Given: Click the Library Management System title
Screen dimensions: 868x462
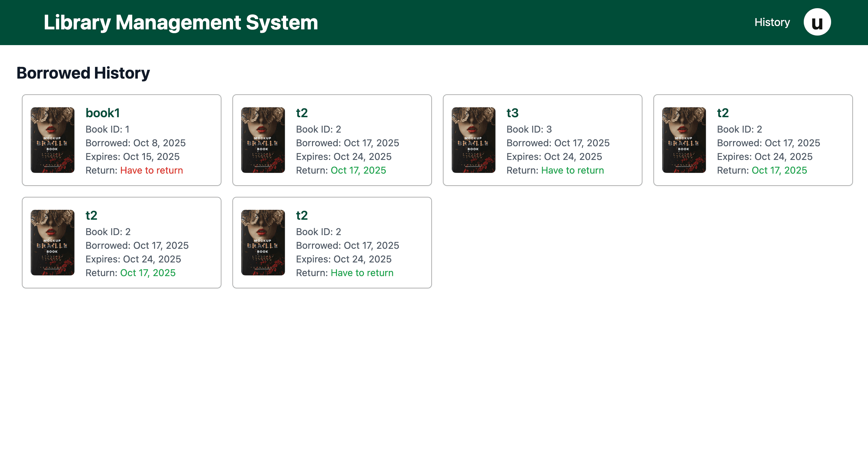Looking at the screenshot, I should pos(181,23).
